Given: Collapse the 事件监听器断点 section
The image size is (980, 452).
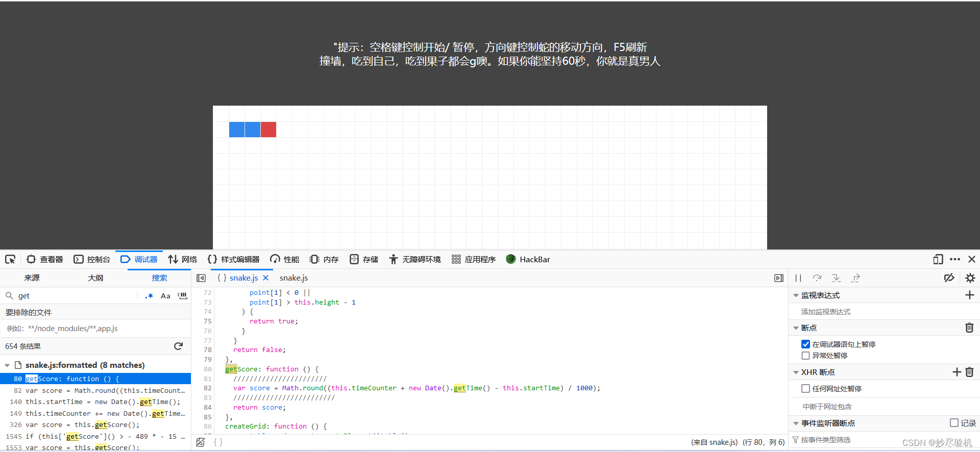Looking at the screenshot, I should (x=796, y=423).
